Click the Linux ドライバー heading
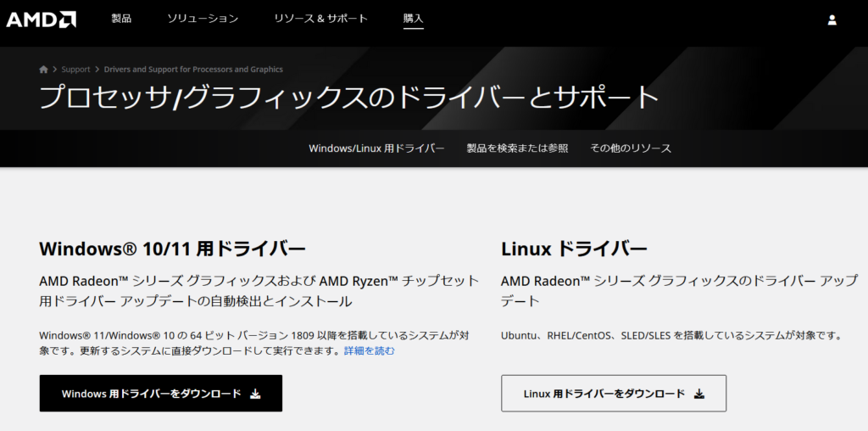Screen dimensions: 868x431 pyautogui.click(x=574, y=249)
